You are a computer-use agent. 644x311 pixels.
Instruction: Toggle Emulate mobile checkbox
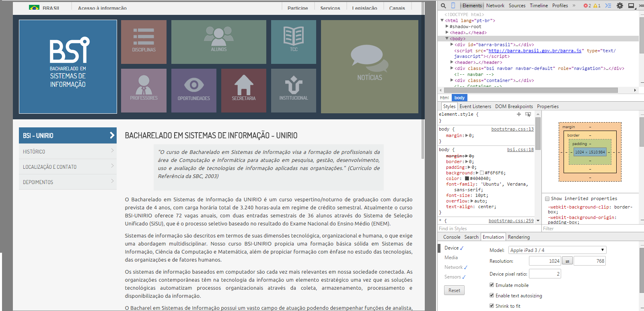click(492, 285)
